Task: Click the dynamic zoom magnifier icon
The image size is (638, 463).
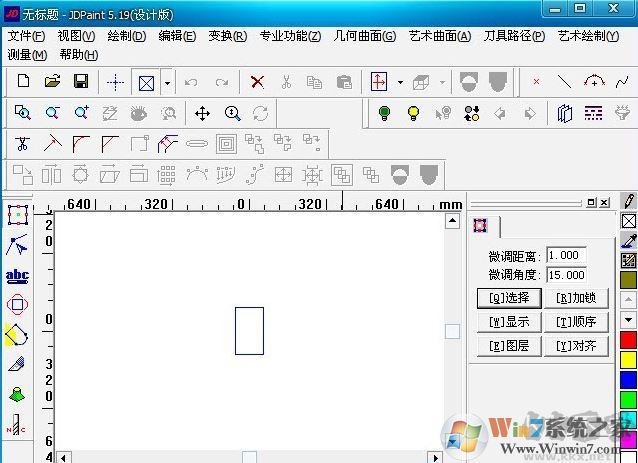Action: tap(232, 113)
